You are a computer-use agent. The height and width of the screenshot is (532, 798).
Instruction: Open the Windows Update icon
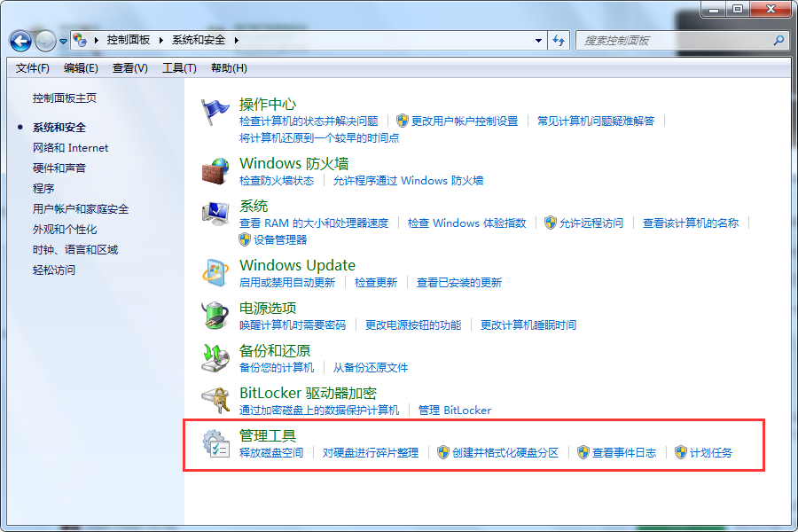(215, 273)
